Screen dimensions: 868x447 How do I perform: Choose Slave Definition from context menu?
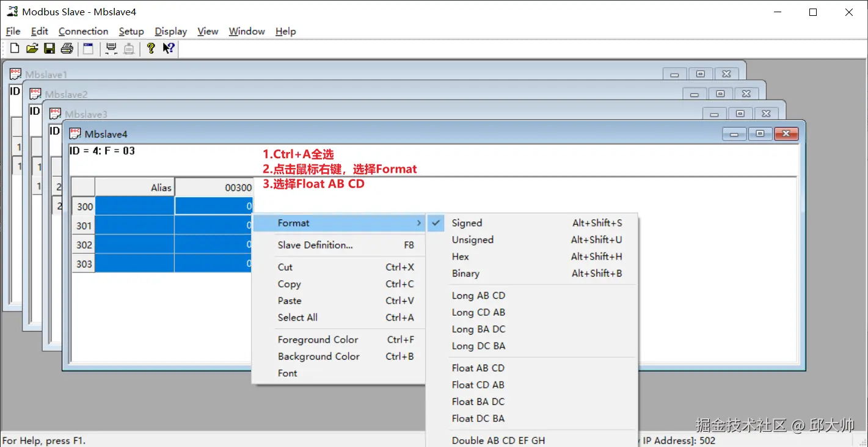(x=339, y=245)
